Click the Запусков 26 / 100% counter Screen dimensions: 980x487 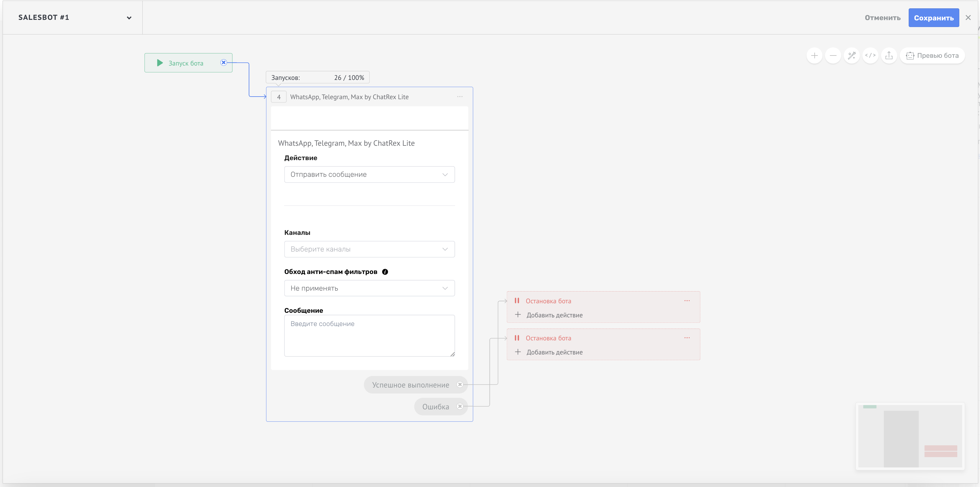pos(318,78)
